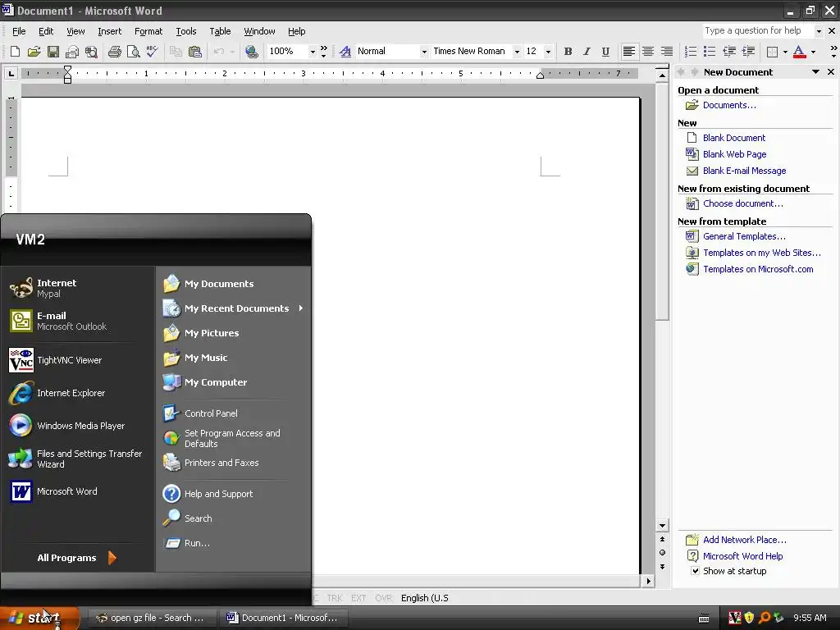This screenshot has width=840, height=630.
Task: Apply outside border button
Action: click(773, 52)
